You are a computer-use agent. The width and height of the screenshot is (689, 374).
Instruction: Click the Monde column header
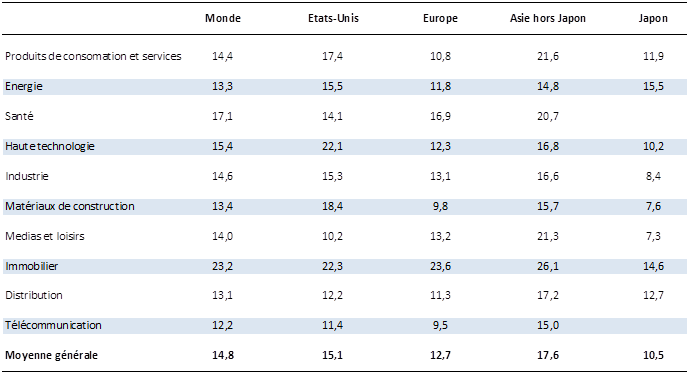click(x=223, y=18)
